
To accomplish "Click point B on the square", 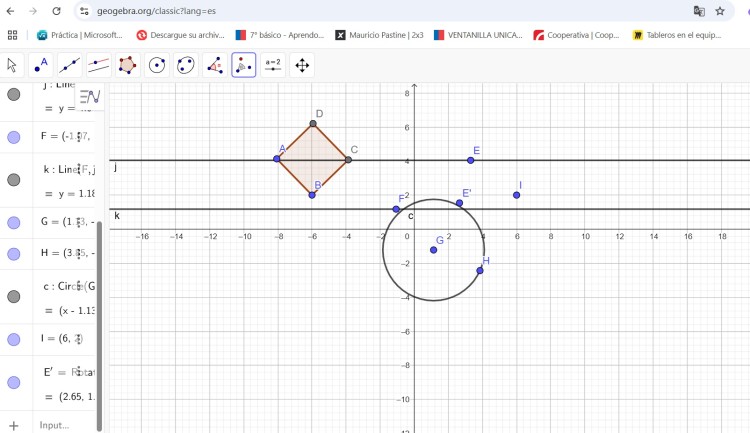I will click(312, 195).
